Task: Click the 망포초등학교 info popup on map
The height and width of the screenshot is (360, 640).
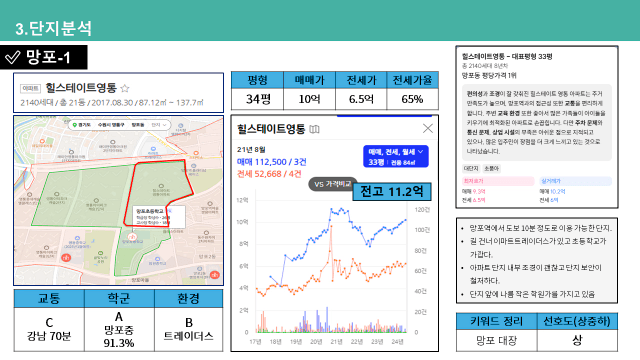Action: click(x=159, y=217)
